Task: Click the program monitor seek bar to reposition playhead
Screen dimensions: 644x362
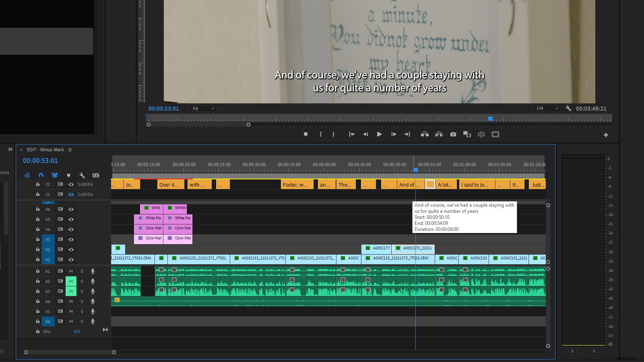Action: tap(378, 118)
